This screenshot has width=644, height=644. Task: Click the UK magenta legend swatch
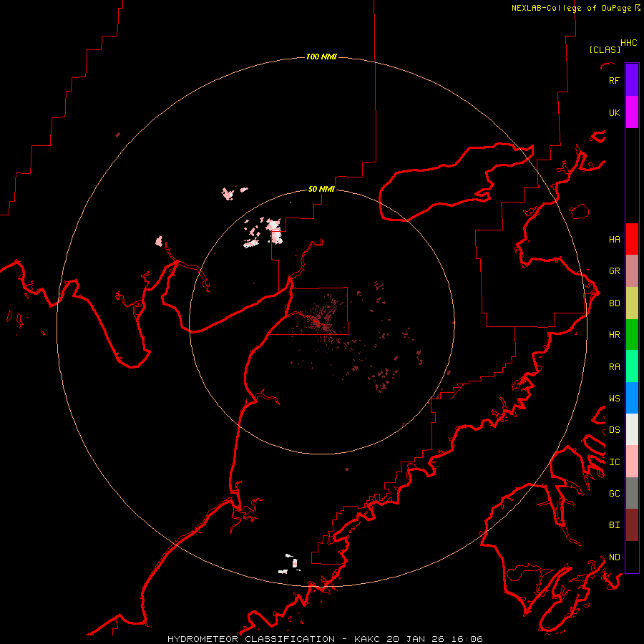(x=632, y=112)
